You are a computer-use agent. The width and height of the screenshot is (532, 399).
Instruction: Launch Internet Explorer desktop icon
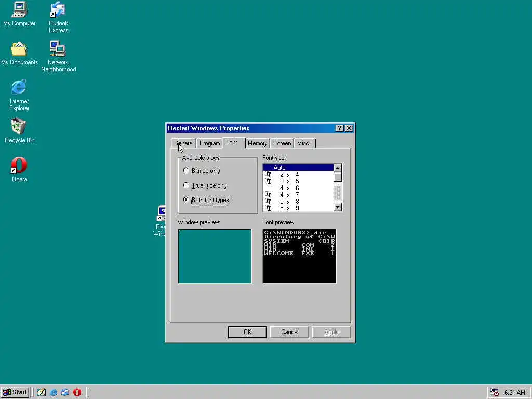(19, 95)
